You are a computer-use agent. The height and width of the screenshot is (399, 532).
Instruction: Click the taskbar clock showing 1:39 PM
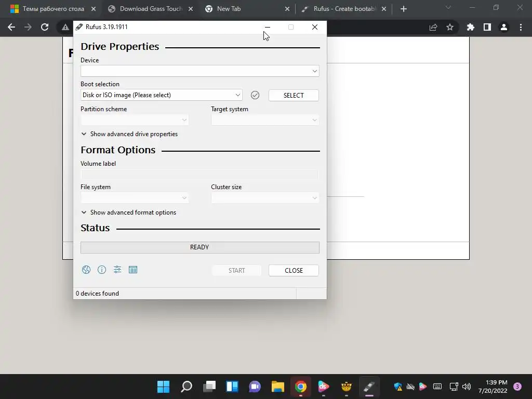[x=493, y=387]
